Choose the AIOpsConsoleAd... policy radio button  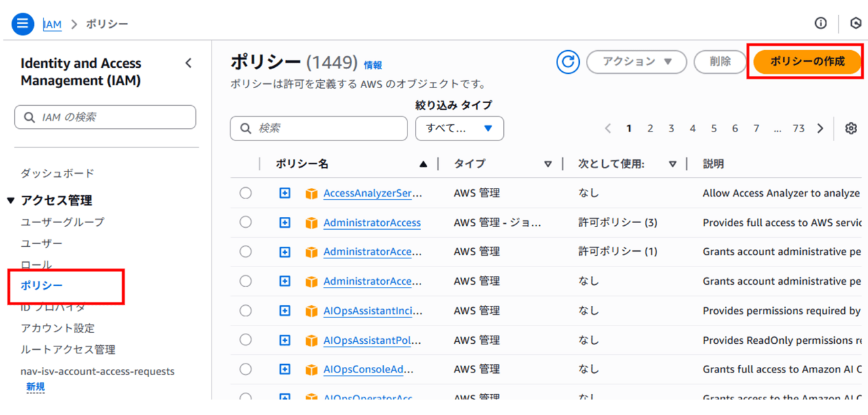pos(245,370)
